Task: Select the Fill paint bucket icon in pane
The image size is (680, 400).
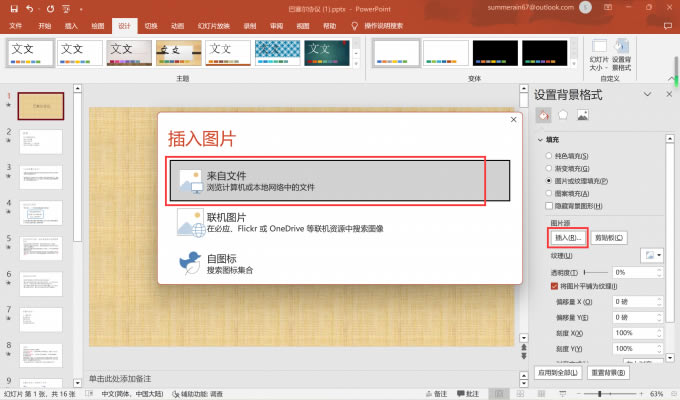Action: pos(543,115)
